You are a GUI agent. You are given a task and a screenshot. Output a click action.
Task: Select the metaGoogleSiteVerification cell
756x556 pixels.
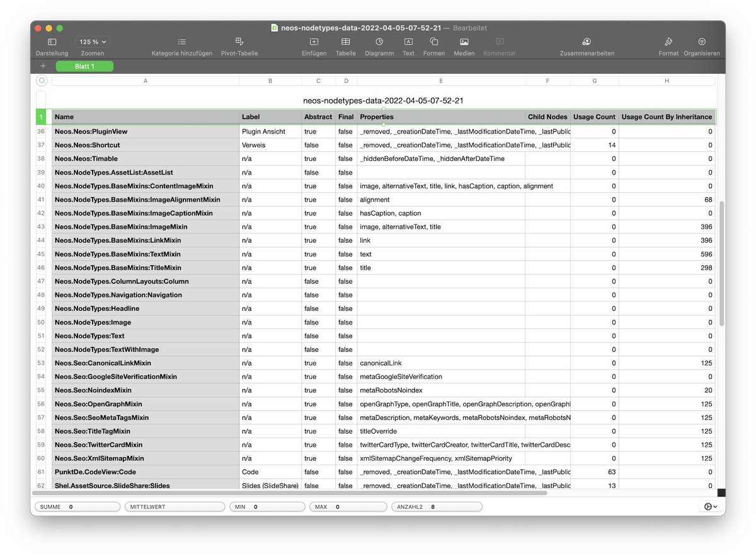tap(441, 376)
